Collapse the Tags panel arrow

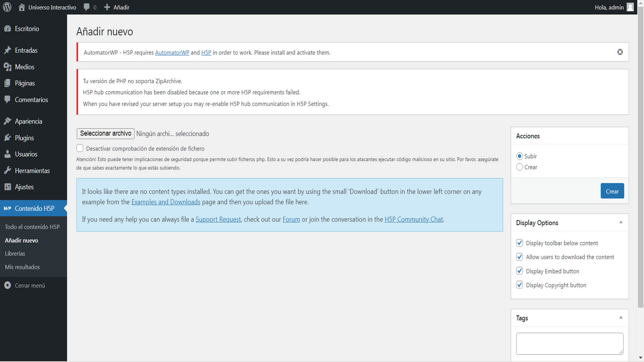point(621,317)
